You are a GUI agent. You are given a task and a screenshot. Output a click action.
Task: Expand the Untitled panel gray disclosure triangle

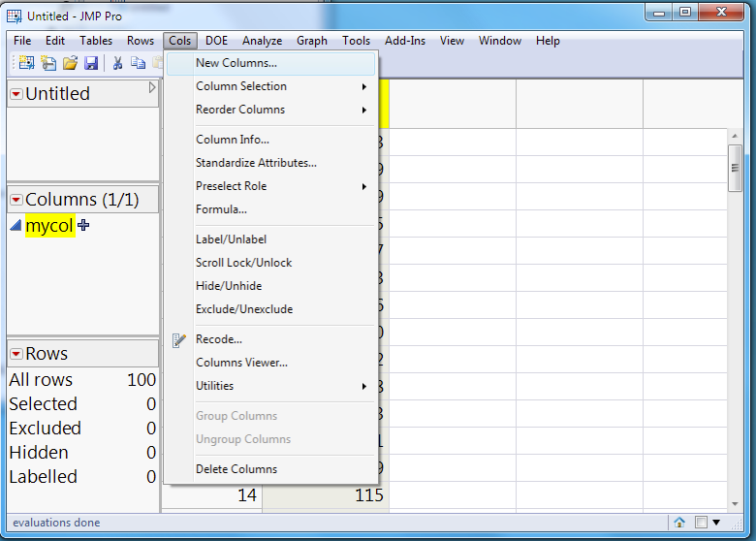[x=152, y=87]
